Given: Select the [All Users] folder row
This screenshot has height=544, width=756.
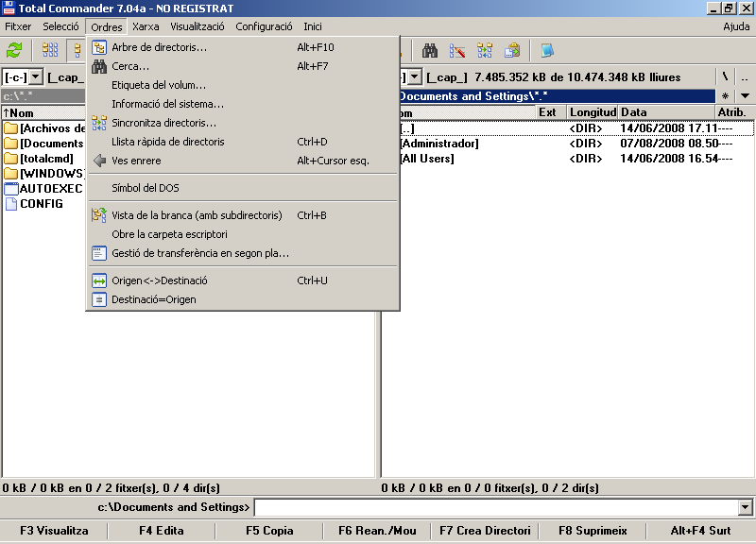Looking at the screenshot, I should coord(576,159).
